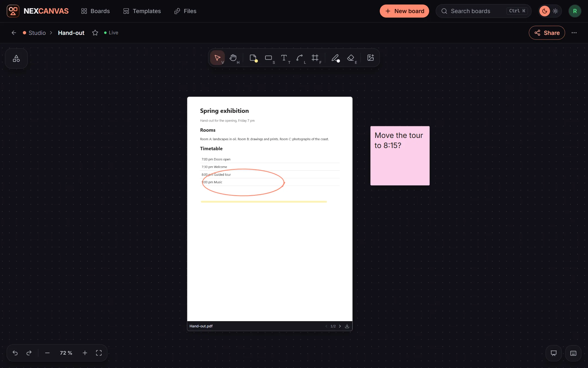
Task: Open presentation mode icon
Action: pyautogui.click(x=554, y=353)
